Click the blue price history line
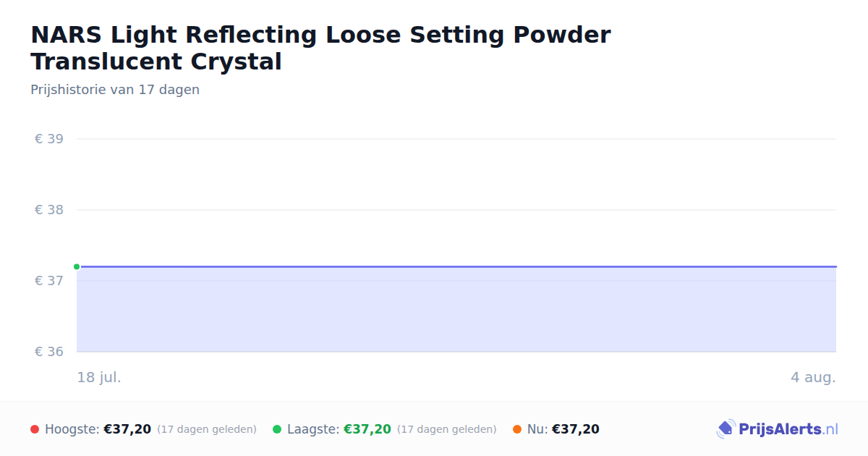This screenshot has height=456, width=868. tap(456, 266)
